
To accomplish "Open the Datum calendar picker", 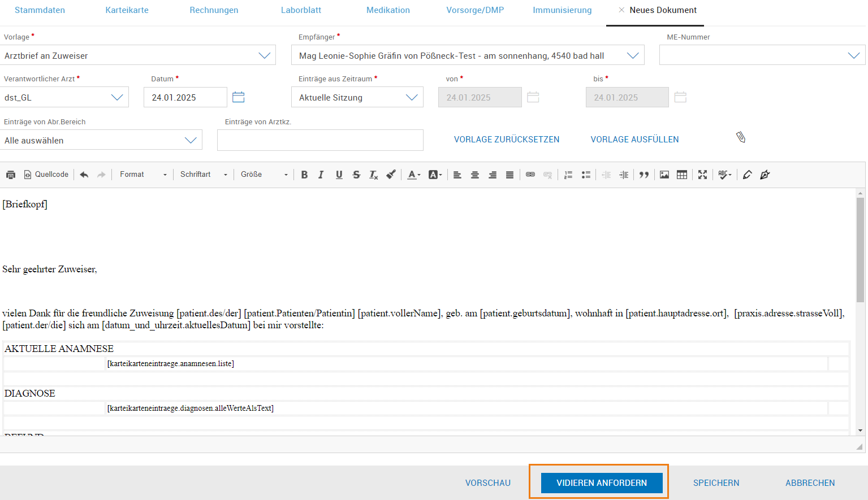I will (x=239, y=97).
